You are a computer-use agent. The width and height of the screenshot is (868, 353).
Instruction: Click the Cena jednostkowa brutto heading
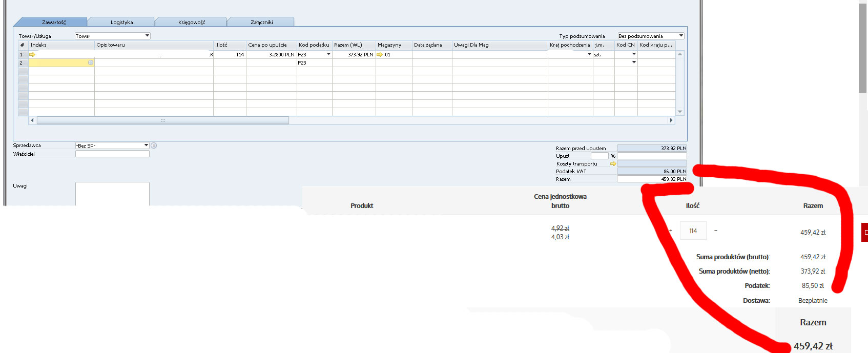pyautogui.click(x=560, y=201)
